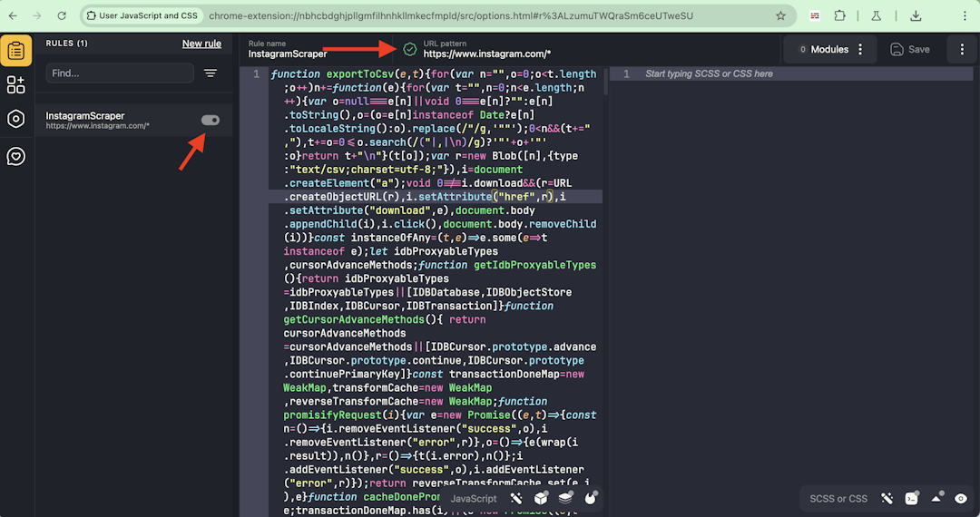Click the JavaScript magic wand format icon

tap(516, 498)
